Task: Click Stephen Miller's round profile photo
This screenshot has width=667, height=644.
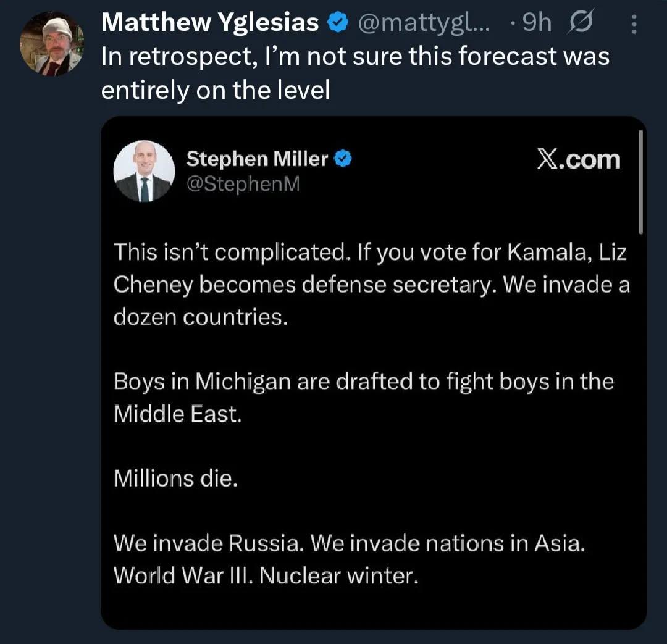Action: click(145, 171)
